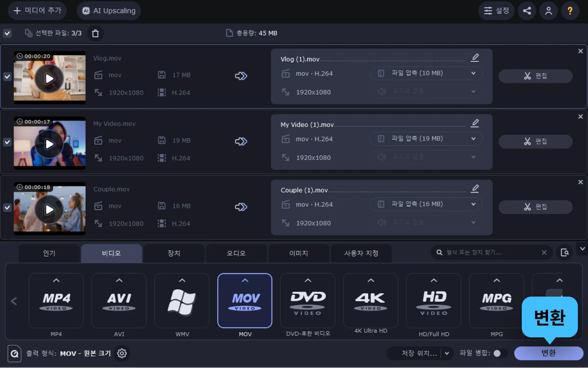588x368 pixels.
Task: Switch to the 오디오 tab
Action: (x=236, y=253)
